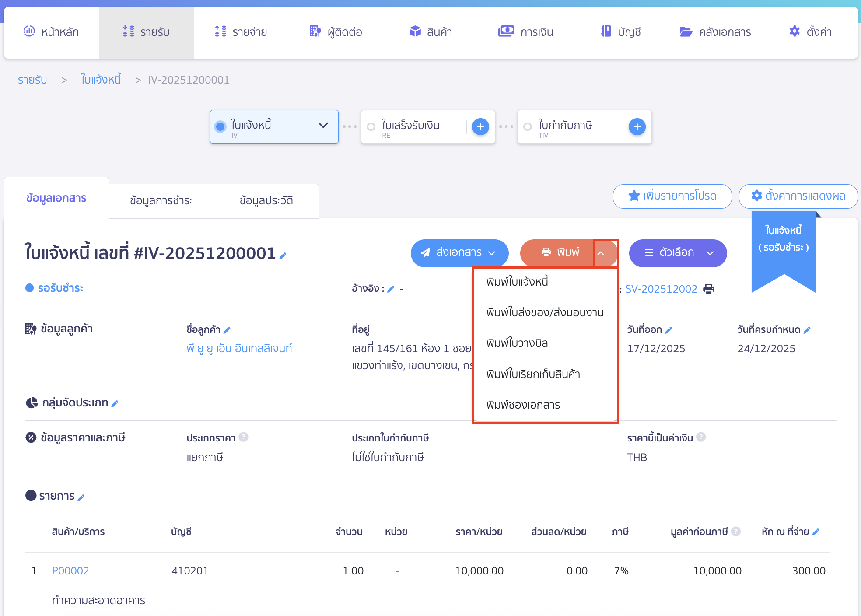Open คลังเอกสาร document storage folder icon

686,31
